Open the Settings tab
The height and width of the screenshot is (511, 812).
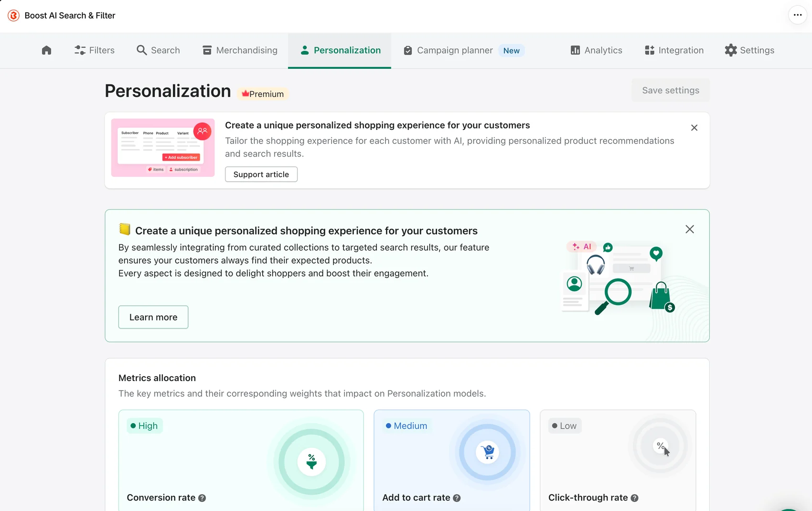click(x=749, y=50)
